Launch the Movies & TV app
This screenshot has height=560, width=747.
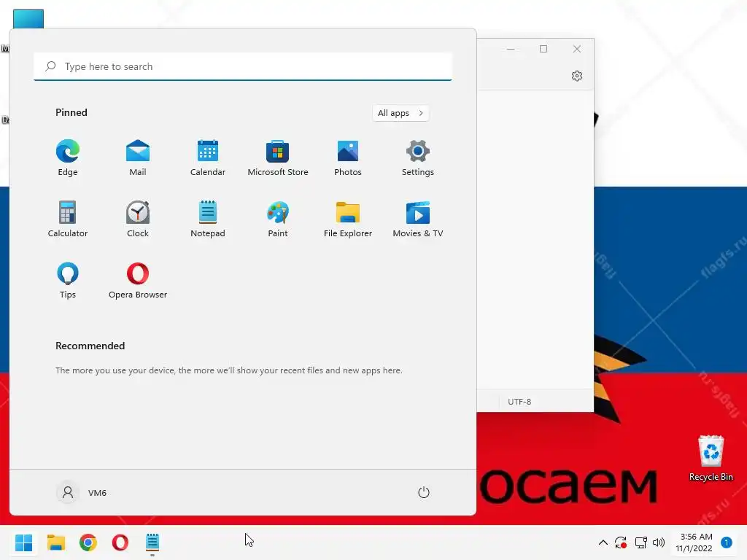[x=418, y=219]
